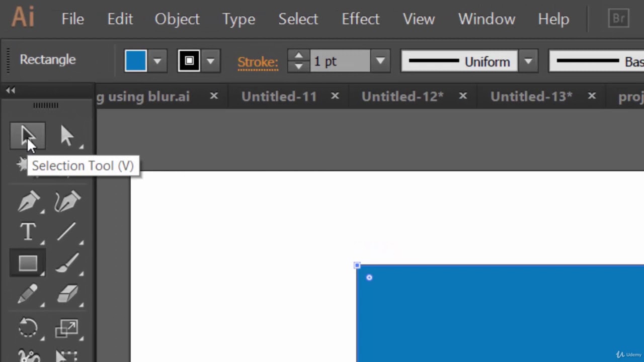Close the using blur.ai tab
Viewport: 644px width, 362px height.
tap(214, 96)
